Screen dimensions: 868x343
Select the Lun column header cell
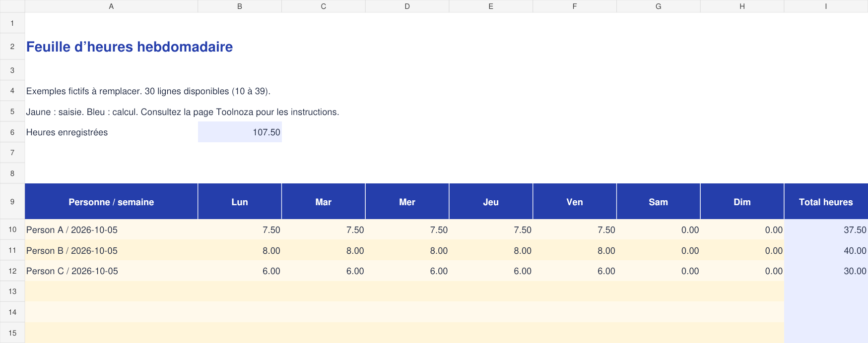(x=240, y=202)
